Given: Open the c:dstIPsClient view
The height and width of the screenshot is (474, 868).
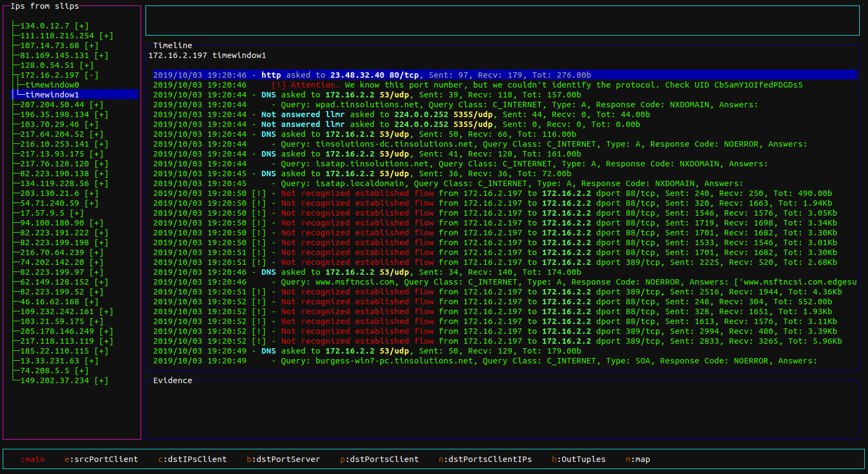Looking at the screenshot, I should [192, 459].
